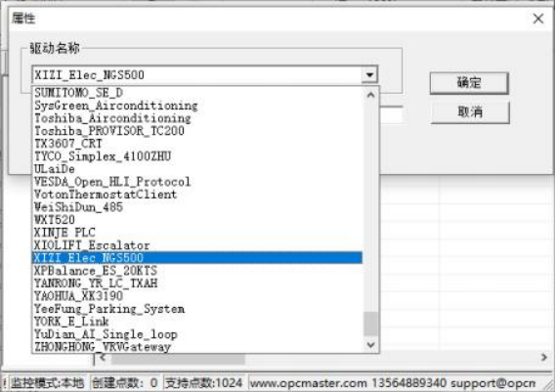
Task: Select SysGreen_Airconditioning driver entry
Action: pyautogui.click(x=196, y=106)
